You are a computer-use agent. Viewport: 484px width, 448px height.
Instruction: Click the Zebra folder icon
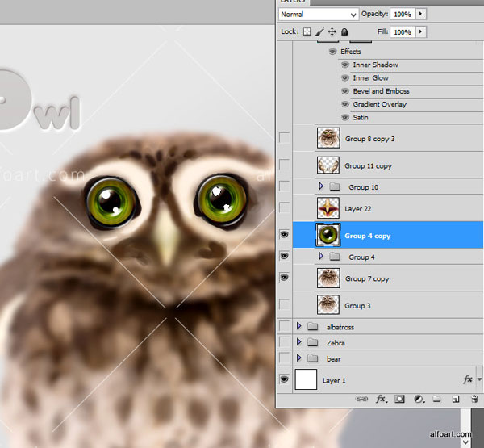point(313,342)
